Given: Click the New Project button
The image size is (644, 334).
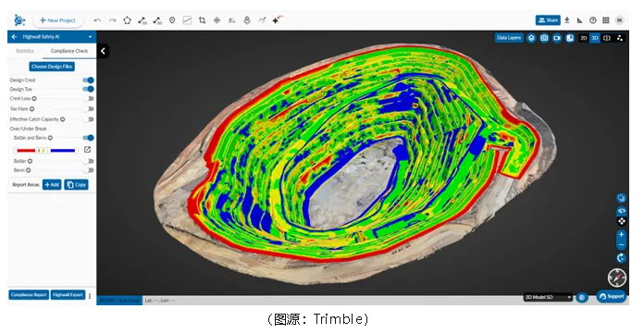Looking at the screenshot, I should click(x=58, y=20).
